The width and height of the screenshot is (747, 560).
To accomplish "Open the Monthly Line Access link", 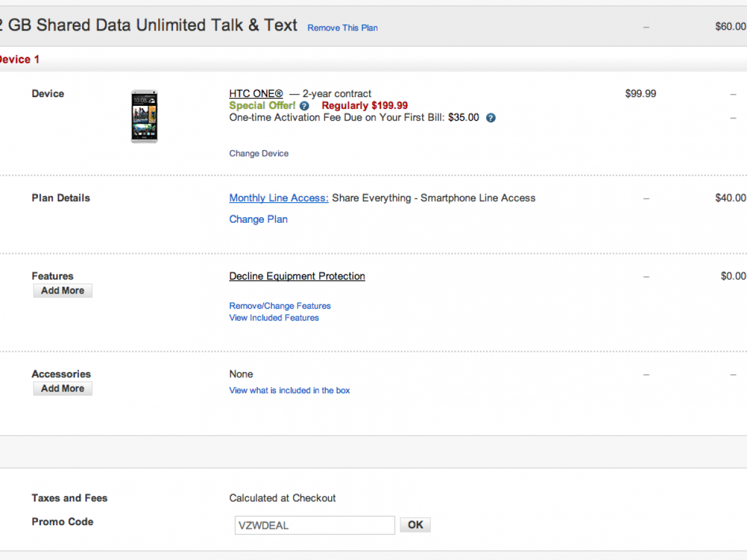I will coord(279,198).
